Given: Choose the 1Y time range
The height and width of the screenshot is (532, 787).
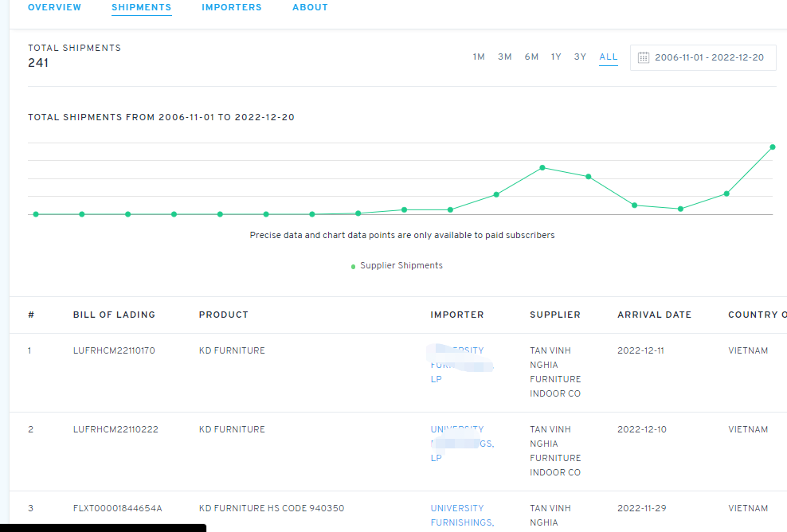Looking at the screenshot, I should [x=556, y=57].
